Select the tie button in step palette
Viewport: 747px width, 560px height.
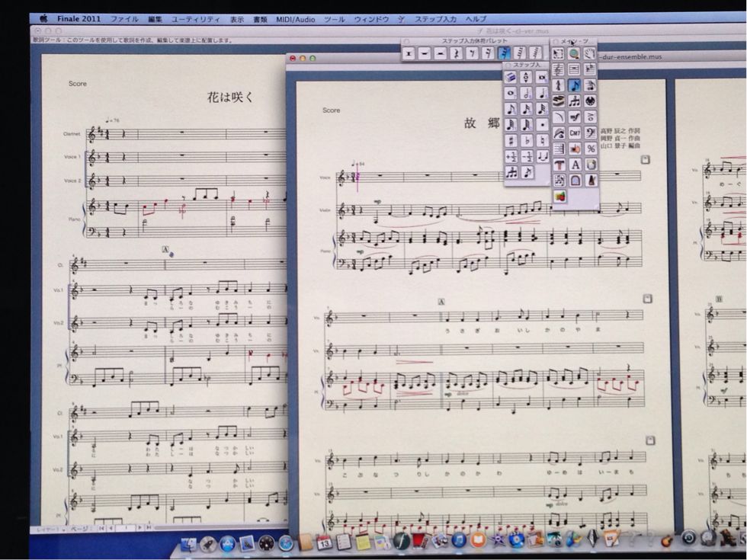pos(542,156)
